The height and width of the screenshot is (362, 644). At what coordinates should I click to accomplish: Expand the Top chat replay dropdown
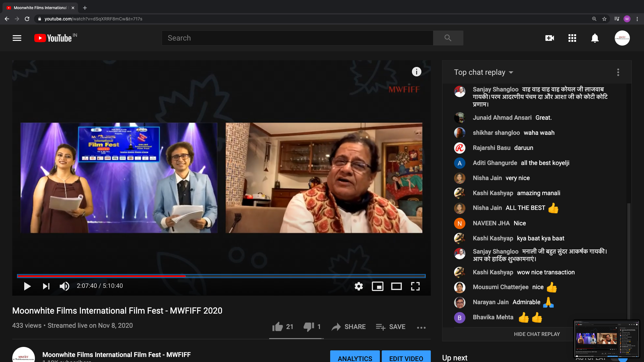coord(484,72)
